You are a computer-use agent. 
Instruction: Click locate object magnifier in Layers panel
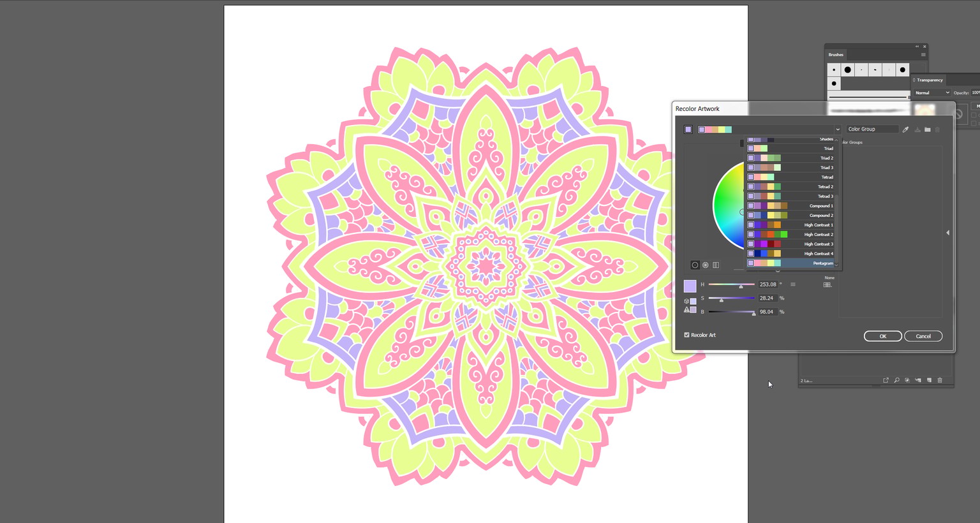(896, 380)
